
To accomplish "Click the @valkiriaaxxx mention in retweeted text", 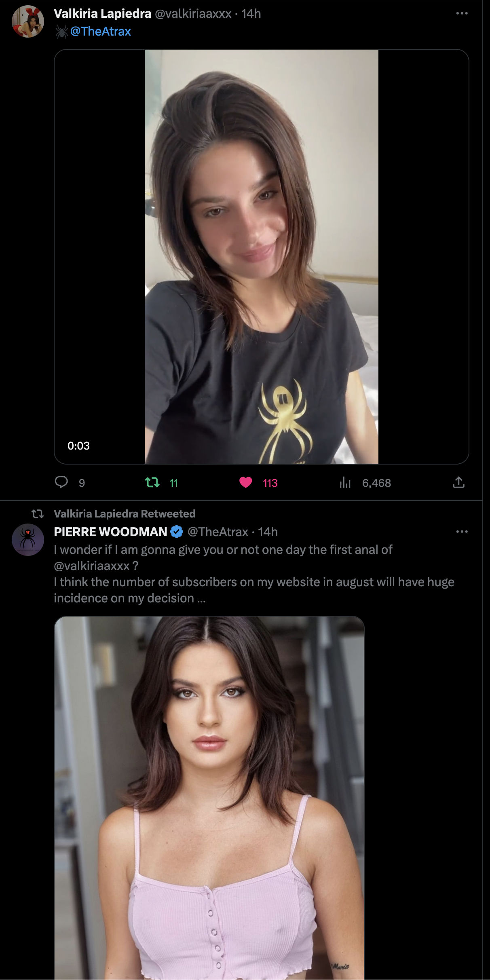I will tap(92, 566).
